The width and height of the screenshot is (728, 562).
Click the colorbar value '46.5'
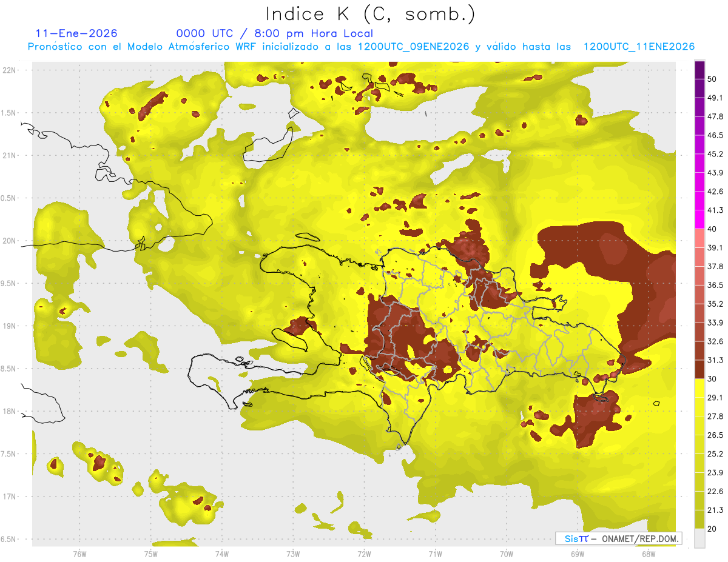[715, 136]
